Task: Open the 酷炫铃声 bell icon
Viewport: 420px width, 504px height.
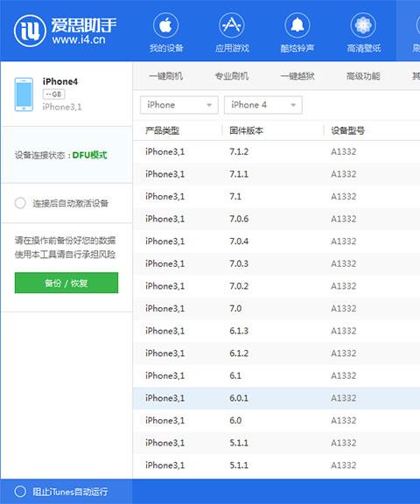Action: [297, 25]
